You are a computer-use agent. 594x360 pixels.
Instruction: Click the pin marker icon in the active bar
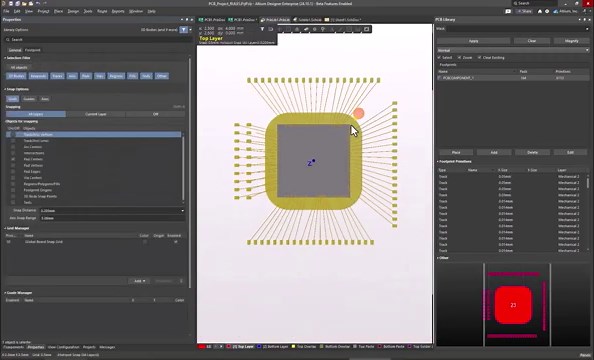pyautogui.click(x=323, y=29)
